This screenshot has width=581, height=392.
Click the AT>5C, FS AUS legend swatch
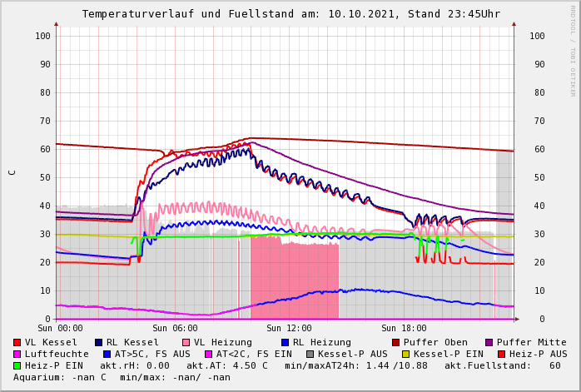click(107, 354)
